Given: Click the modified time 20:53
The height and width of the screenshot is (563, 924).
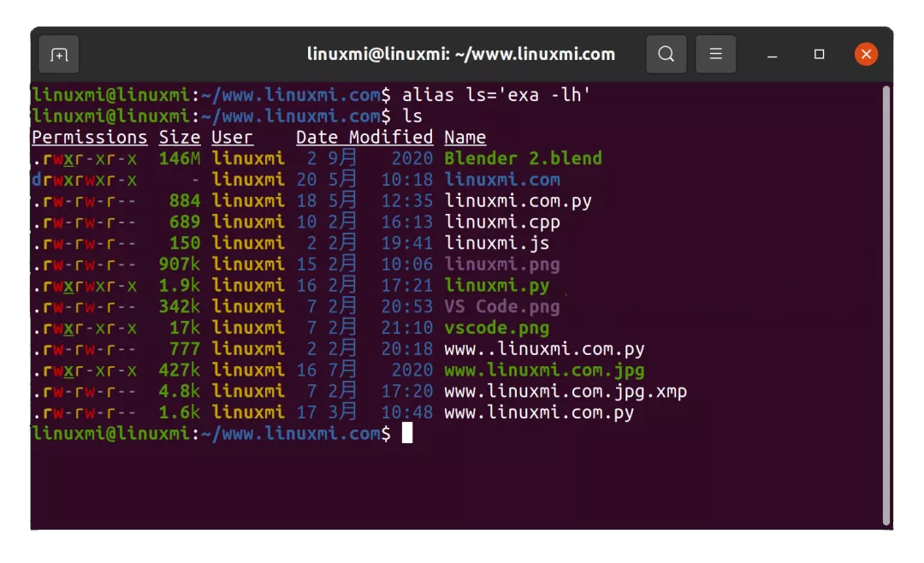Looking at the screenshot, I should [x=406, y=306].
